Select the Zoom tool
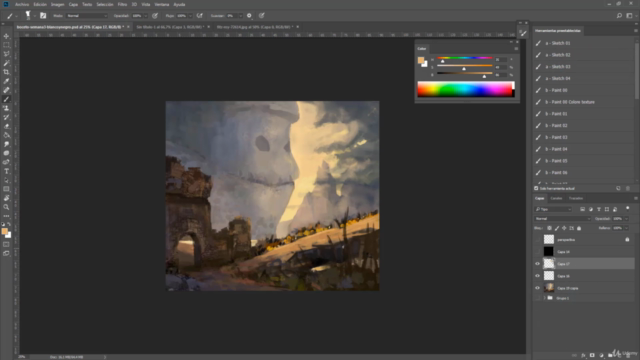Image resolution: width=640 pixels, height=360 pixels. point(6,207)
